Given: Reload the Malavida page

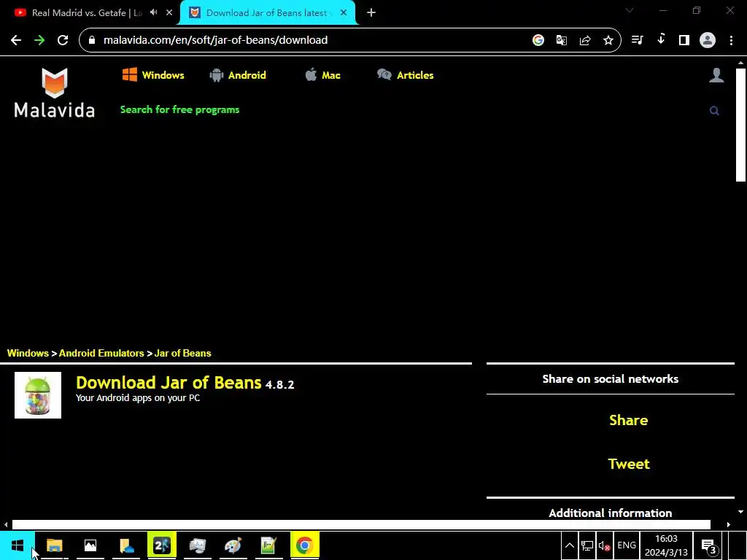Looking at the screenshot, I should 63,40.
